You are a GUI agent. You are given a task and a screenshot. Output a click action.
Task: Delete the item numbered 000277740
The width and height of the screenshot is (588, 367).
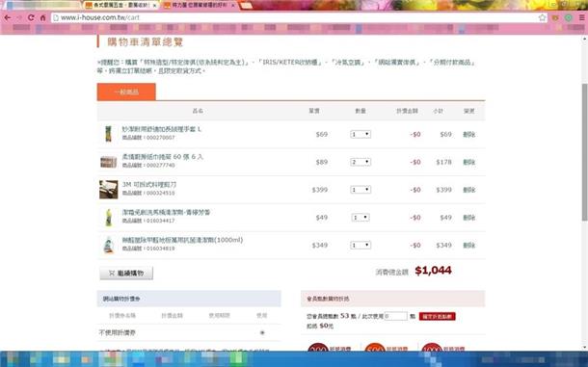click(469, 162)
